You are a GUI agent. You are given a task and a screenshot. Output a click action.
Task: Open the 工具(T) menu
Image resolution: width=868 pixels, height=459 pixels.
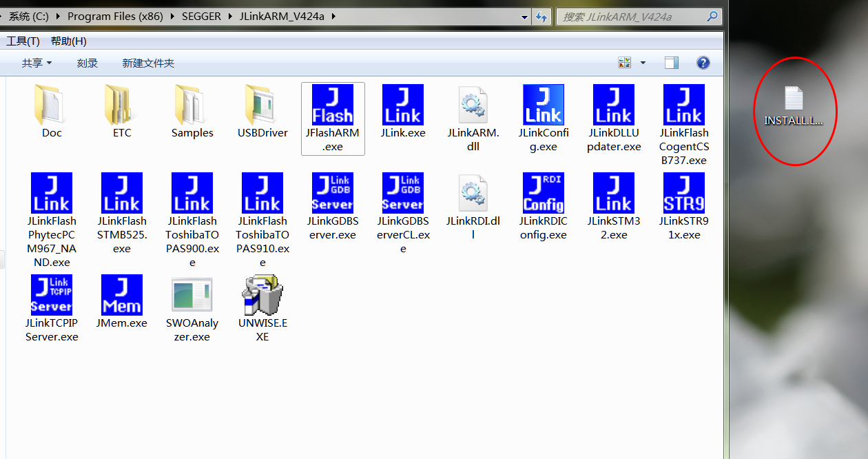[23, 41]
